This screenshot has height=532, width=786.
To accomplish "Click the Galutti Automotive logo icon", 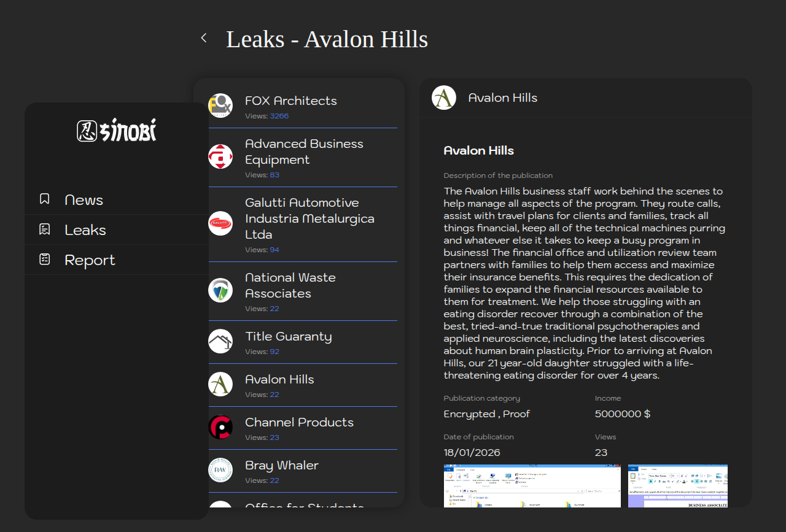I will [220, 223].
